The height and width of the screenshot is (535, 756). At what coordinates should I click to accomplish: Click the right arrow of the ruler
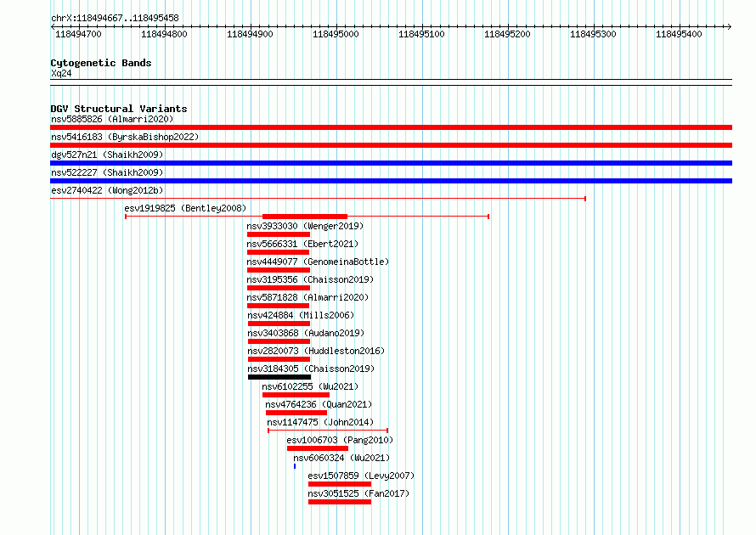pos(730,27)
